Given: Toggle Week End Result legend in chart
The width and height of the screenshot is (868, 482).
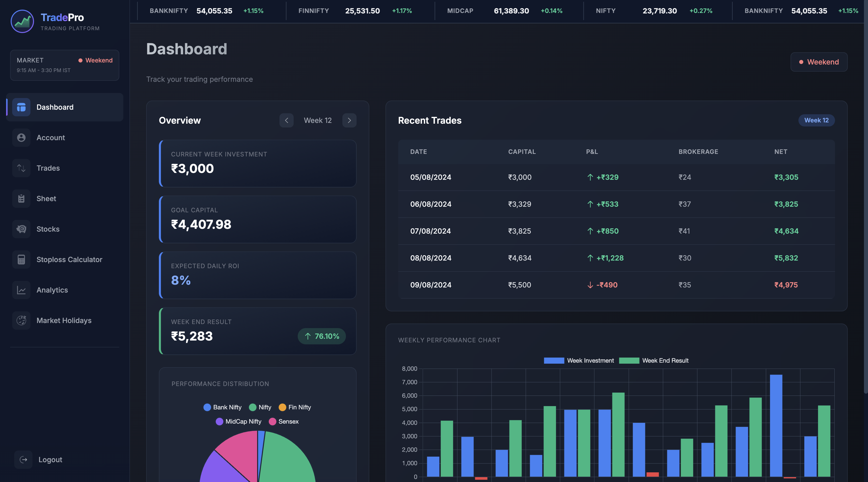Looking at the screenshot, I should pos(654,361).
